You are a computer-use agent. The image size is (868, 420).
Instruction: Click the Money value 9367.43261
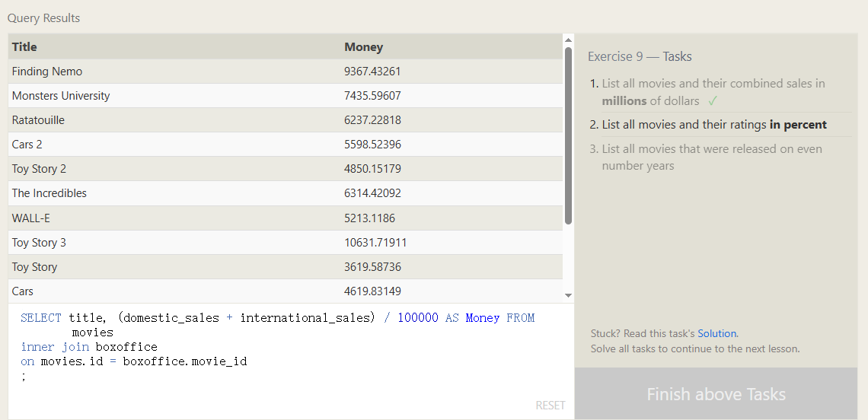coord(372,72)
